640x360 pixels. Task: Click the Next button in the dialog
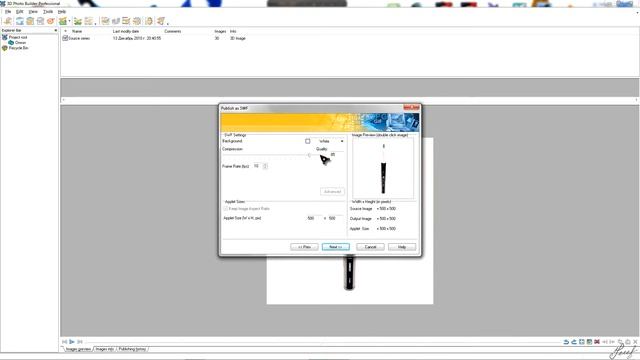coord(336,247)
